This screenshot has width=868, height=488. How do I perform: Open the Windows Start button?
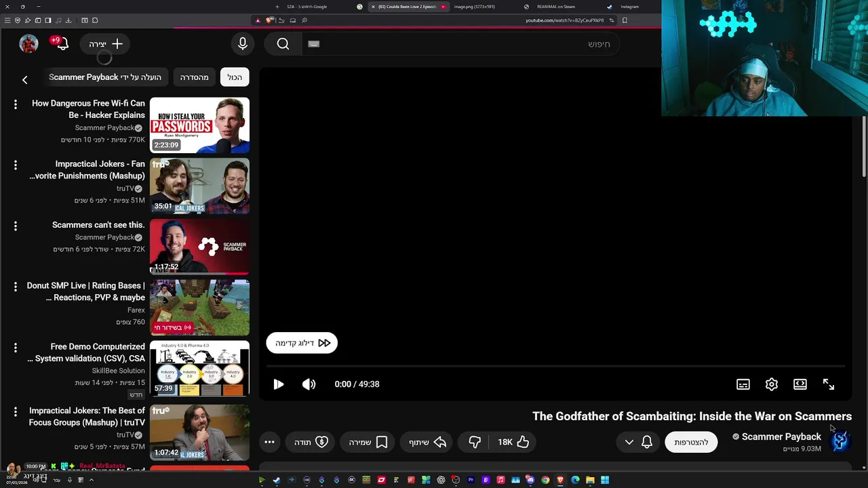605,480
